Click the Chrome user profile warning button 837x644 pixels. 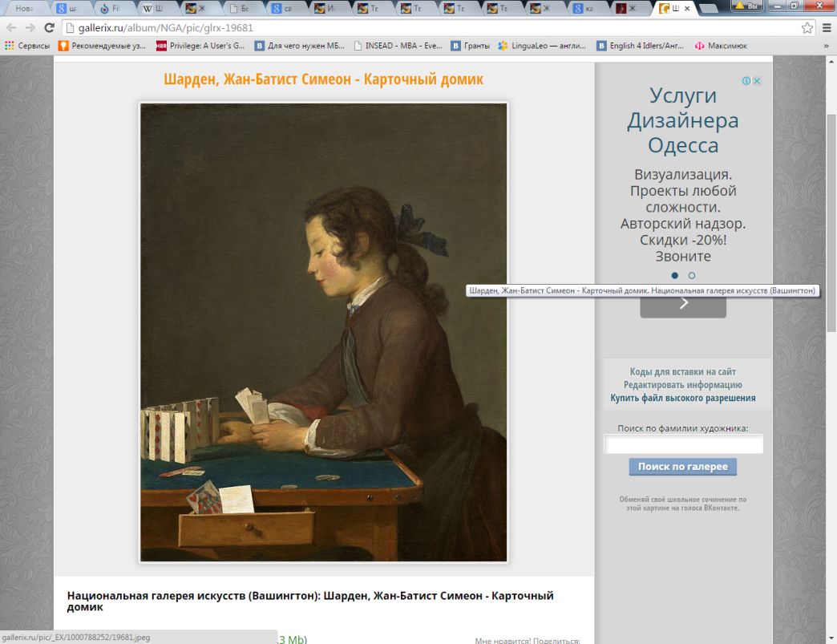[x=746, y=6]
